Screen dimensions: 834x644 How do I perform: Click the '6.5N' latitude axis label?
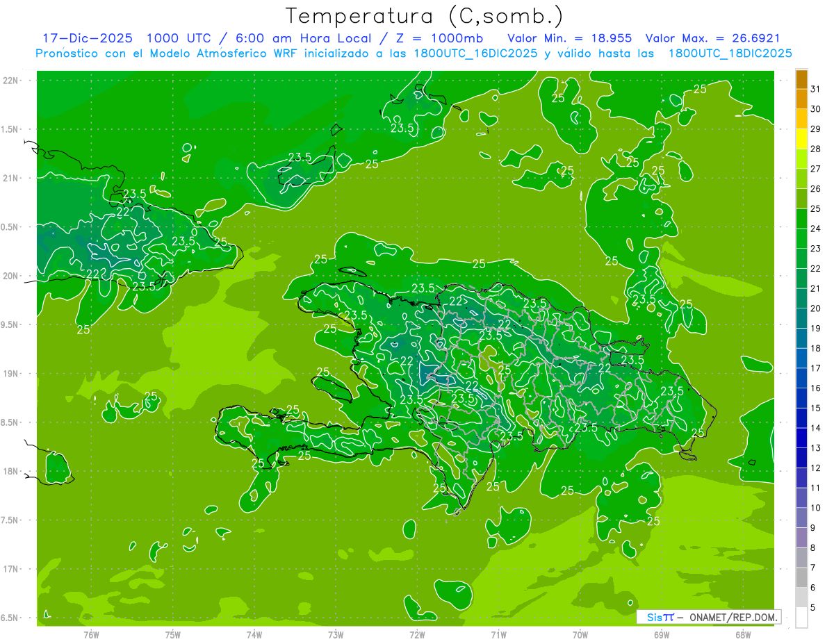coord(10,618)
